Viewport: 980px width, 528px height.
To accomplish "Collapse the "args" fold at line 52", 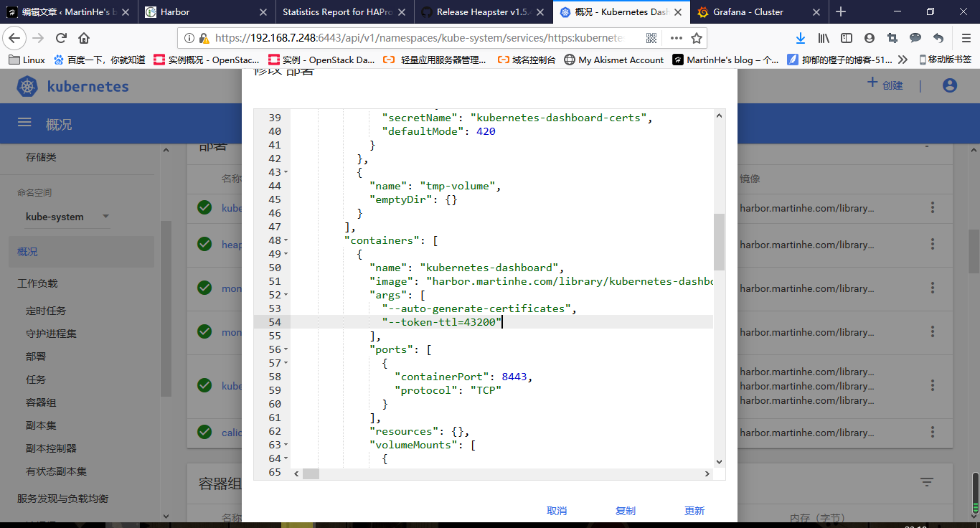I will (286, 295).
